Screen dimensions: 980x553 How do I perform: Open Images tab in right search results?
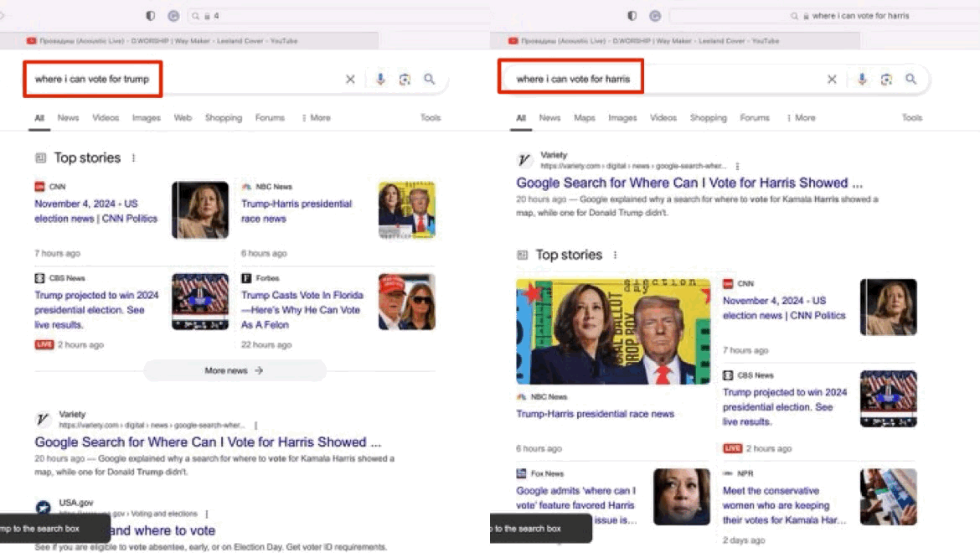tap(622, 117)
